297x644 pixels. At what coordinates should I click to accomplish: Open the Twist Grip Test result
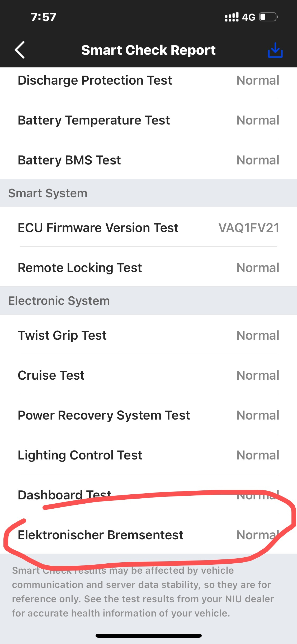coord(148,335)
